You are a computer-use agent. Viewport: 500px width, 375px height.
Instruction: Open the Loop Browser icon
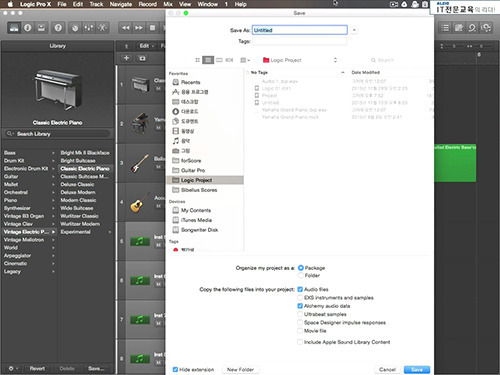(x=472, y=28)
